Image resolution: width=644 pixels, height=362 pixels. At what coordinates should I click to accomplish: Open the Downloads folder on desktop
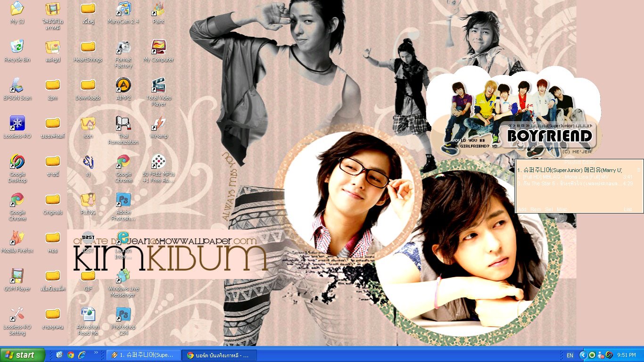tap(88, 89)
